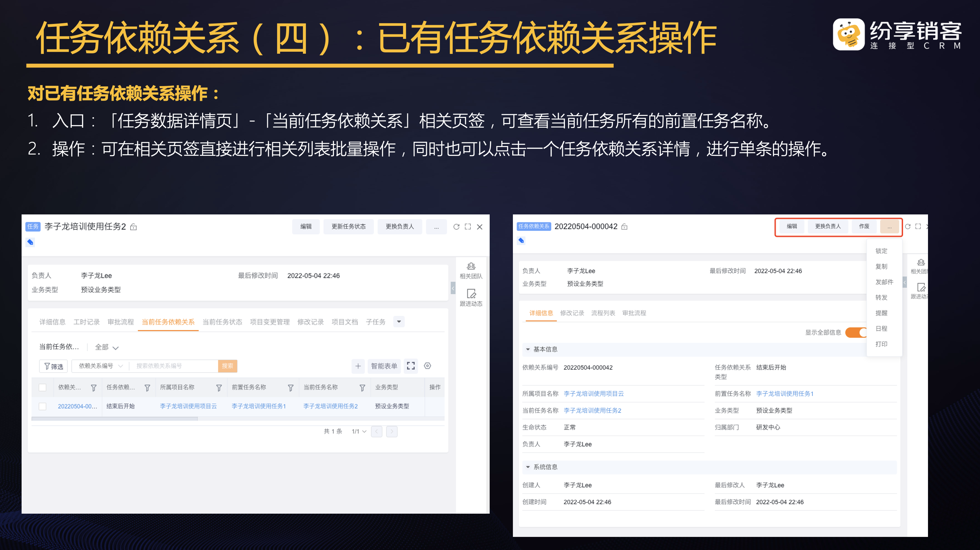
Task: Open 跟进动态 sidebar icon in task window
Action: tap(471, 298)
